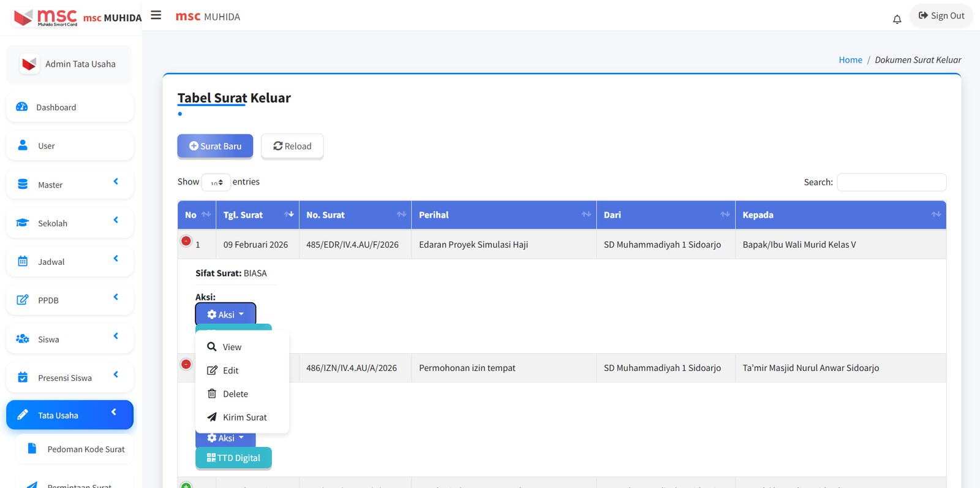The width and height of the screenshot is (980, 488).
Task: Choose Kirim Surat from the Aksi menu
Action: click(x=244, y=417)
